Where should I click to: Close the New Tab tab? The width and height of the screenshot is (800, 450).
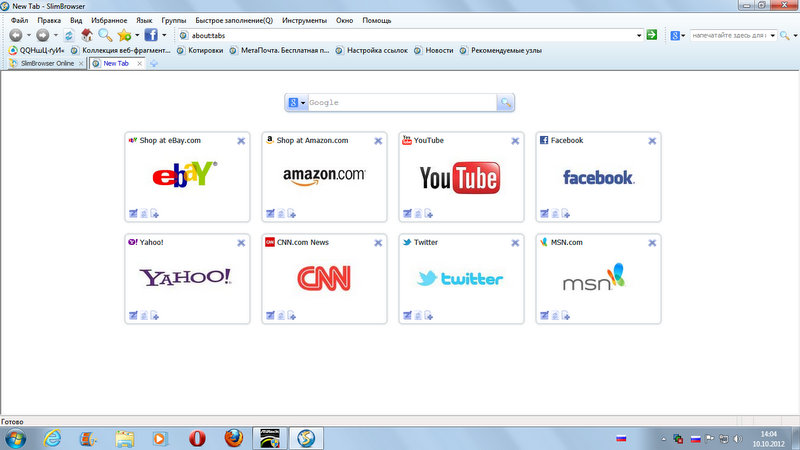click(x=139, y=63)
